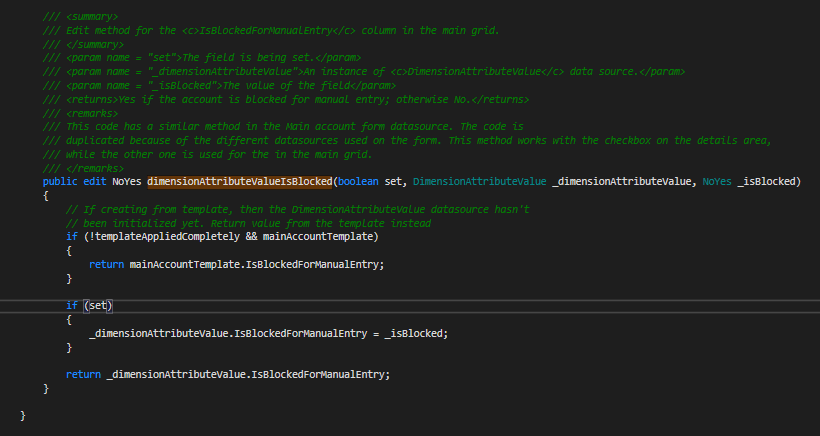Viewport: 820px width, 436px height.
Task: Click the teal DimensionAttributeValue type in signature
Action: pyautogui.click(x=480, y=181)
